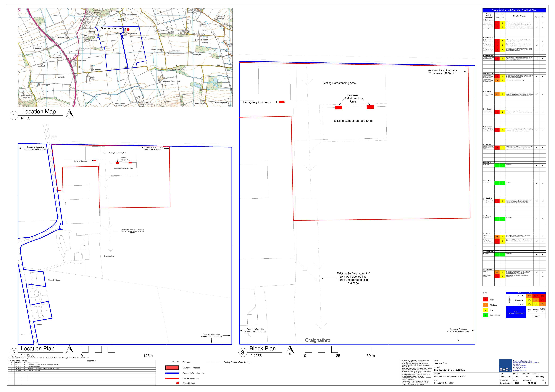Click the north arrow next to Block Plan title
555x392 pixels.
click(x=290, y=350)
